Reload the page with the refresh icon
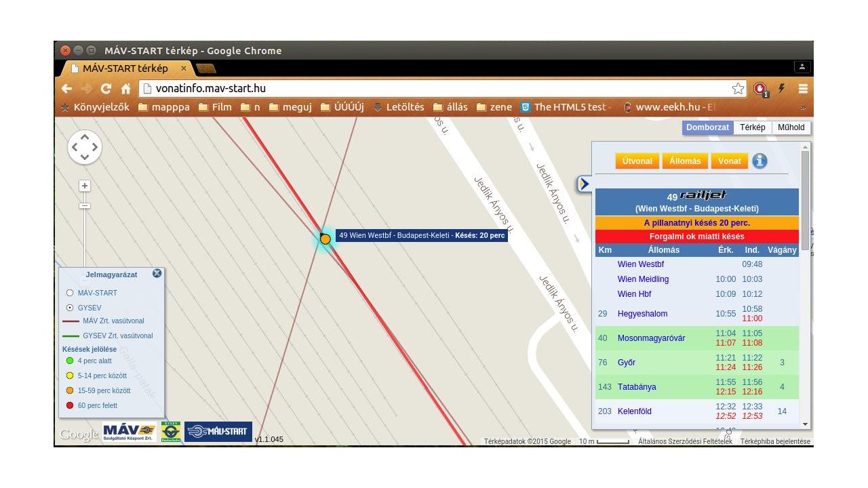This screenshot has height=488, width=868. pos(106,89)
